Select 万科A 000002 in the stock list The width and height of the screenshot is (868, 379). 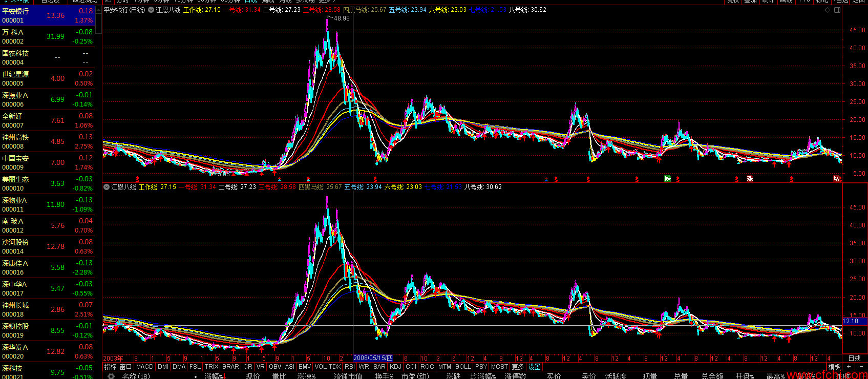pos(48,36)
